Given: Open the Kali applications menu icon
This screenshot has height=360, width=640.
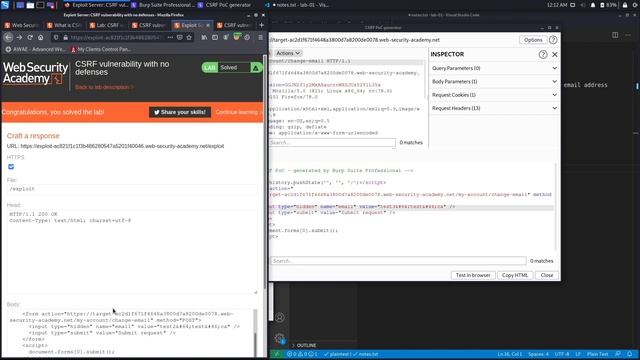Looking at the screenshot, I should pos(5,5).
